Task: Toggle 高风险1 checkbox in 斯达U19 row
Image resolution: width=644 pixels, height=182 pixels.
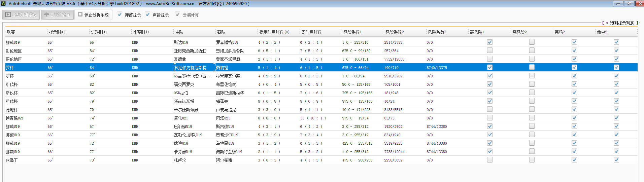Action: [x=490, y=42]
